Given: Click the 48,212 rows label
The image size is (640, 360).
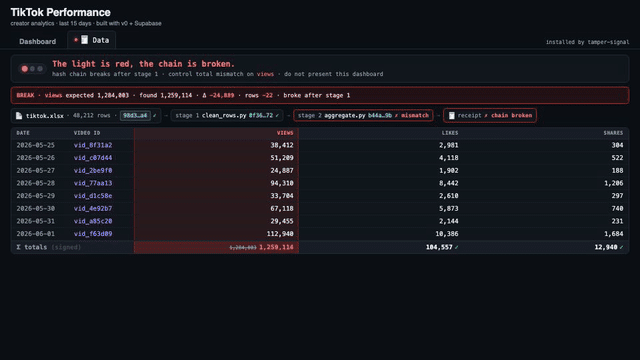Looking at the screenshot, I should coord(91,116).
